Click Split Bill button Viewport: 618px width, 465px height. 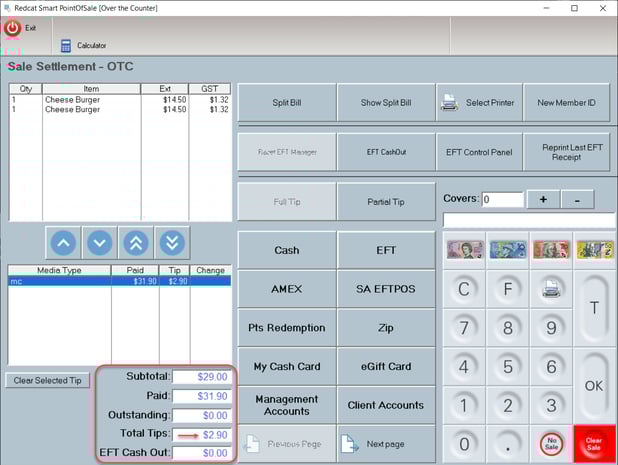pos(287,102)
